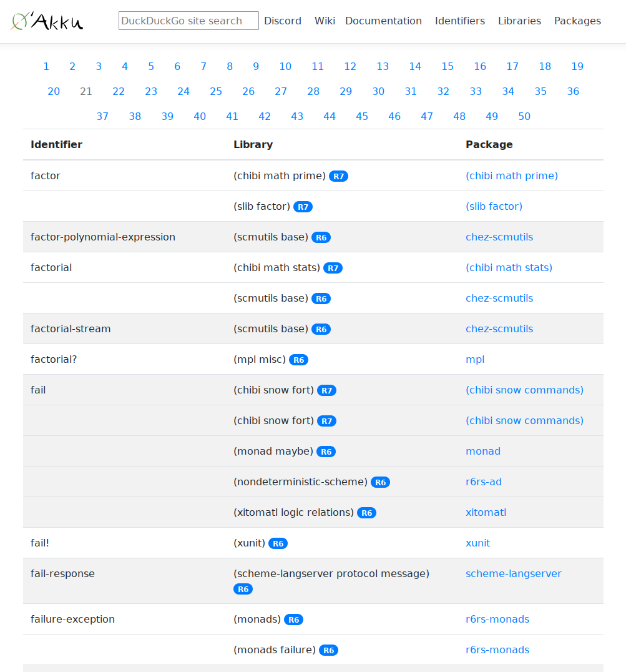626x672 pixels.
Task: Open the Documentation nav item
Action: [383, 21]
